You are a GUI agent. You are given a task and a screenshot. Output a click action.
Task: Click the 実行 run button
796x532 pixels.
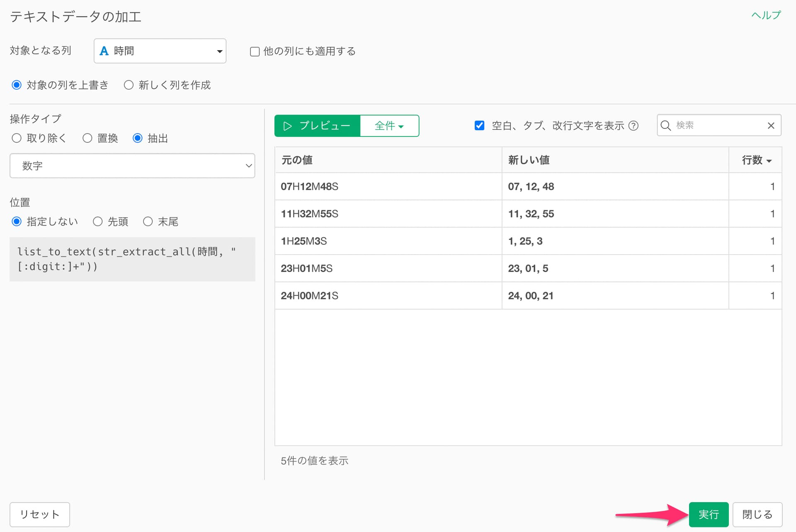709,515
